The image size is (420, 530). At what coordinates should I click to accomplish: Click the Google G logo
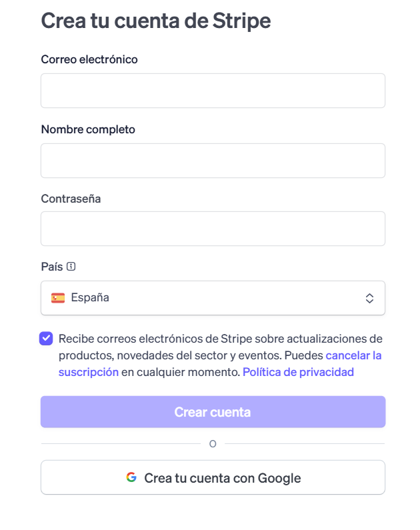point(131,477)
